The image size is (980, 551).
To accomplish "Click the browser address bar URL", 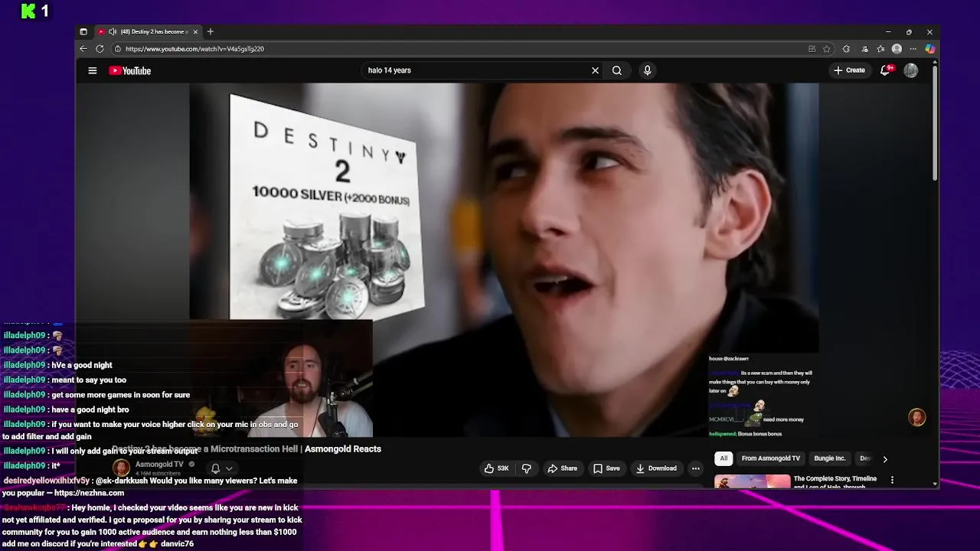I will [x=194, y=49].
